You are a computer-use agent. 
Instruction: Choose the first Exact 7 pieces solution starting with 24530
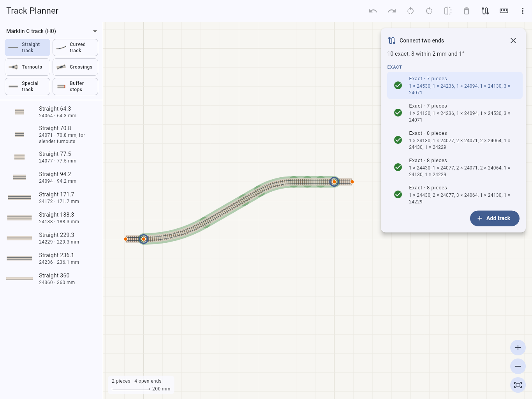455,85
